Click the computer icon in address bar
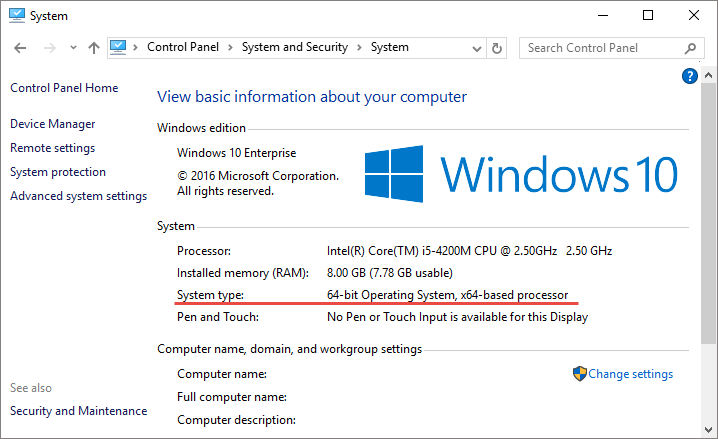The height and width of the screenshot is (439, 718). click(x=118, y=47)
